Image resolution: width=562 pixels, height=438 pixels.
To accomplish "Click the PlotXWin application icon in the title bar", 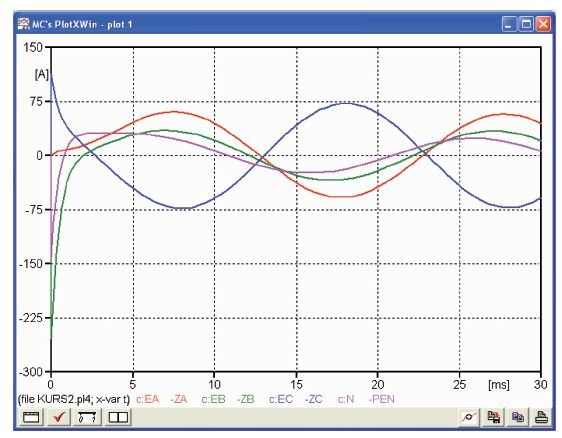I will point(24,24).
